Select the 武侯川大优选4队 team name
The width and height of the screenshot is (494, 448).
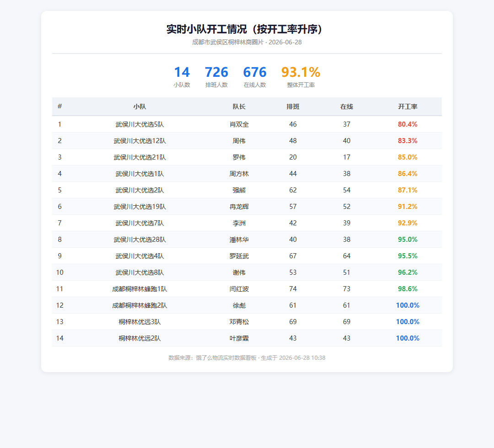coord(140,256)
